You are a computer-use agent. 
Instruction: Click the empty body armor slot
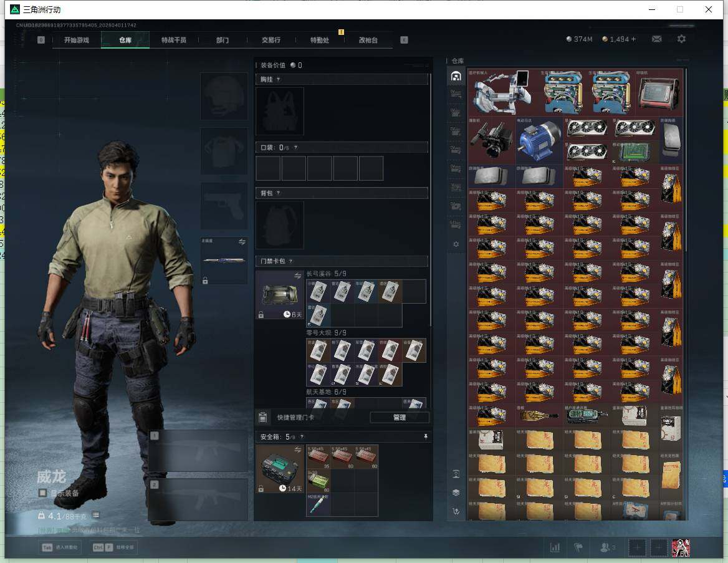click(224, 152)
